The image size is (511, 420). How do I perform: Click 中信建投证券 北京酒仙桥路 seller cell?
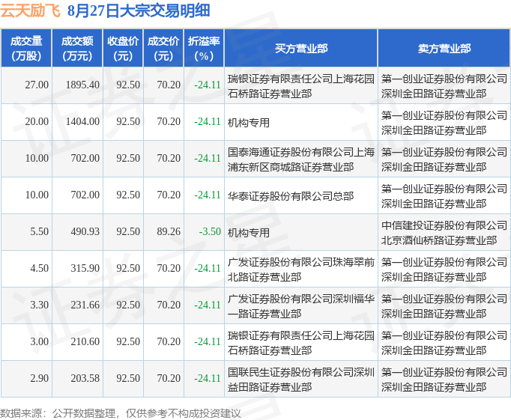click(444, 233)
